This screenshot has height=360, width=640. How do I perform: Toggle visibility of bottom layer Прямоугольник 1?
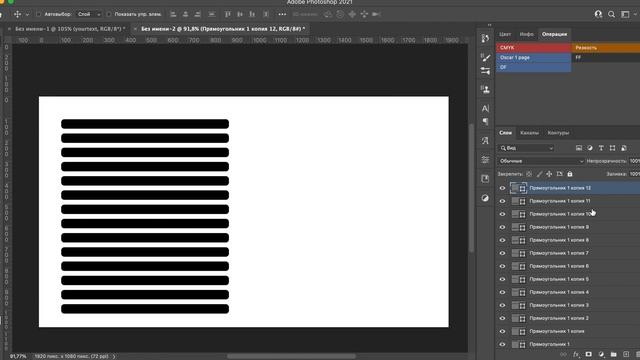[502, 344]
